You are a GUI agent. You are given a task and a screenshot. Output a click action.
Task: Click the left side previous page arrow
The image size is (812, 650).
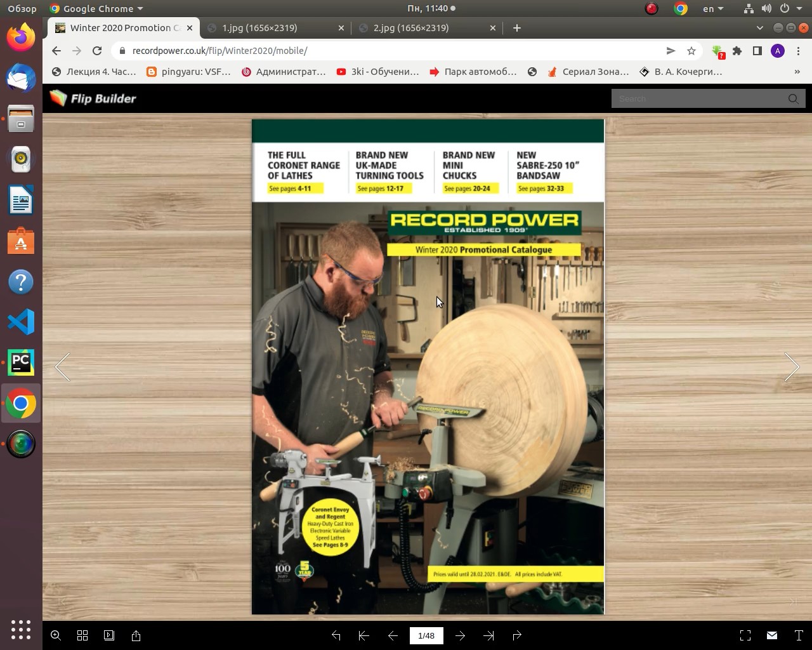[63, 367]
